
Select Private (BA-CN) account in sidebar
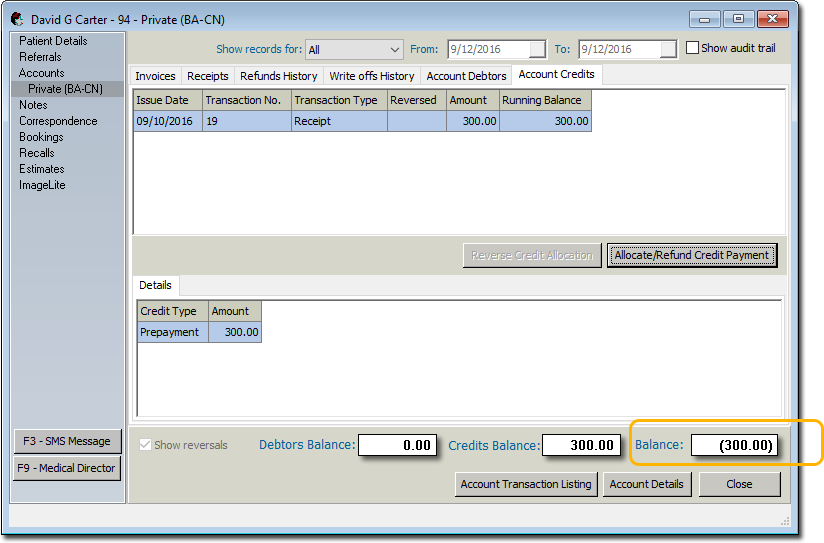[x=68, y=89]
